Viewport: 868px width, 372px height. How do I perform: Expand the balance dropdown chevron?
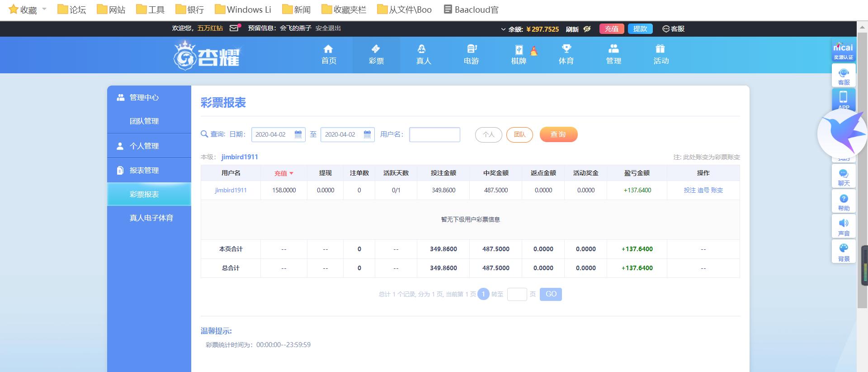[x=503, y=29]
